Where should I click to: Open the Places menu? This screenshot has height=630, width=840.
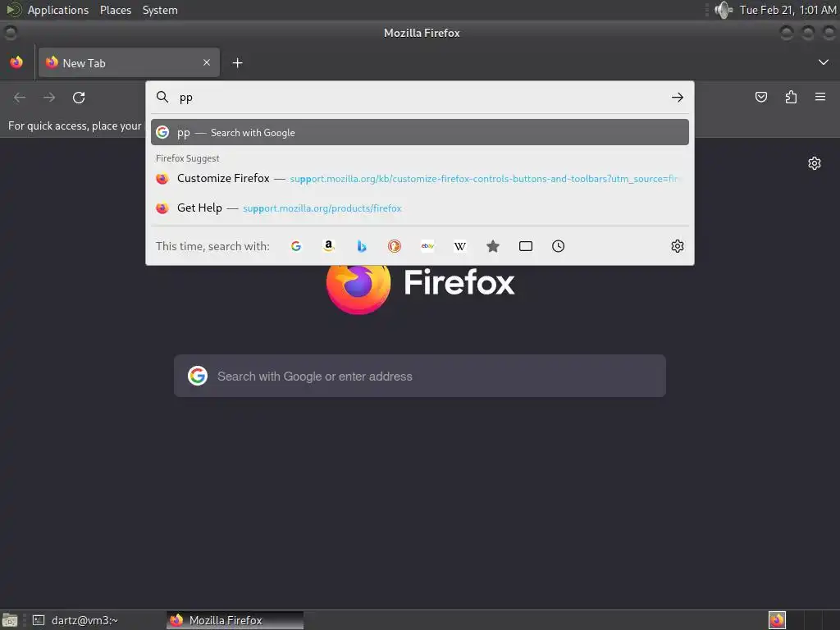(x=116, y=10)
